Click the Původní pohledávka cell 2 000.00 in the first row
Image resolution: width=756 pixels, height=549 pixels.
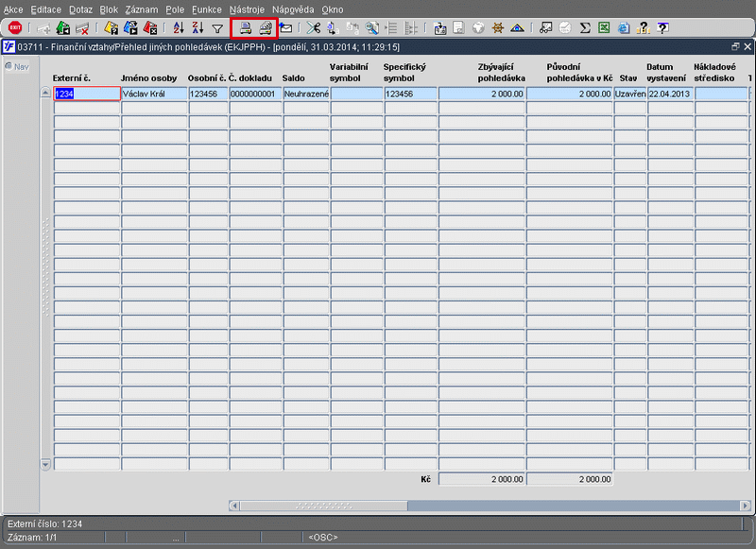coord(570,94)
